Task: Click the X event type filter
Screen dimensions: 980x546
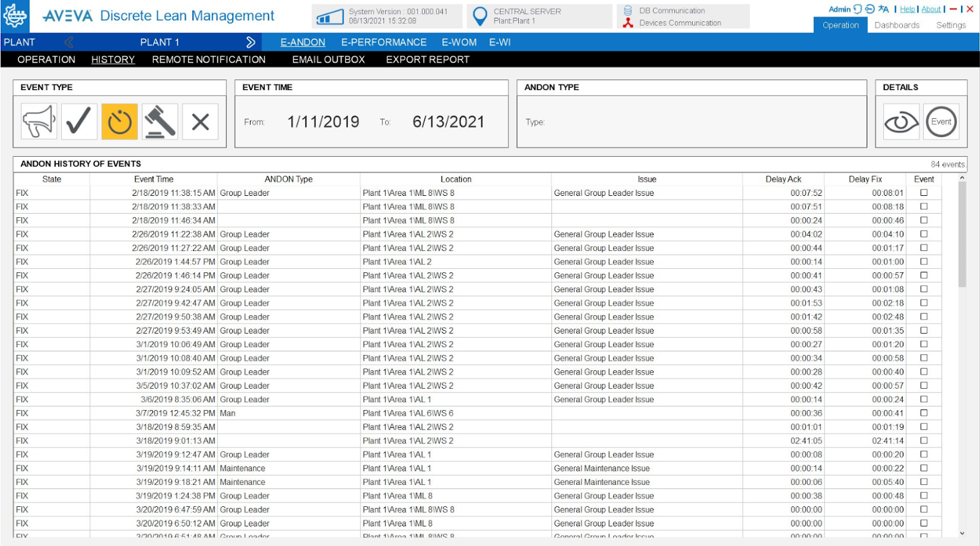Action: click(200, 122)
